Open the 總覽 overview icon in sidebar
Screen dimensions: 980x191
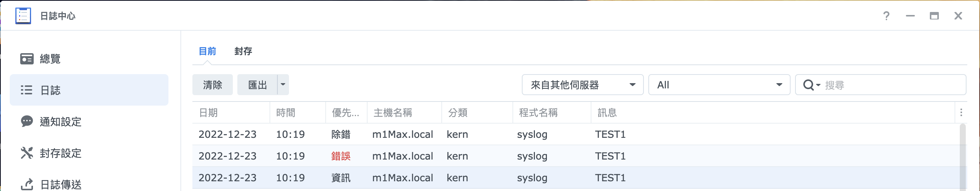point(27,59)
